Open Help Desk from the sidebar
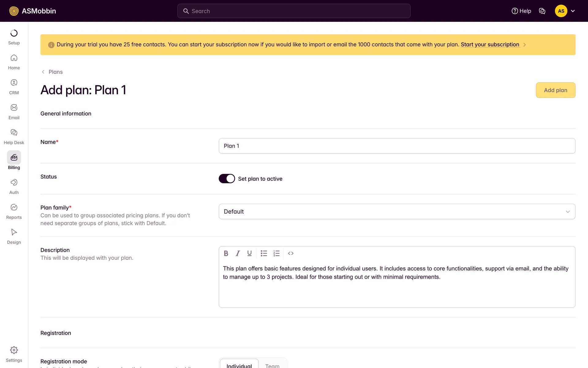The width and height of the screenshot is (588, 368). coord(14,136)
